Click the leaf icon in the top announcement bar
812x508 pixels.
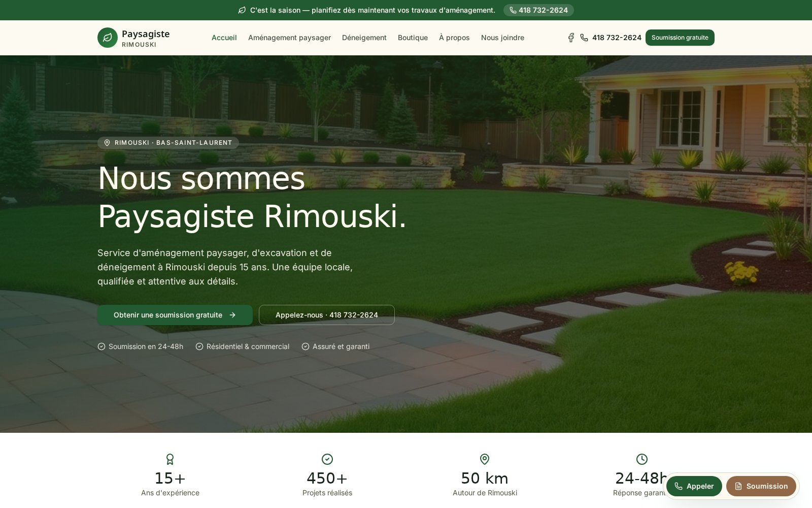click(242, 10)
